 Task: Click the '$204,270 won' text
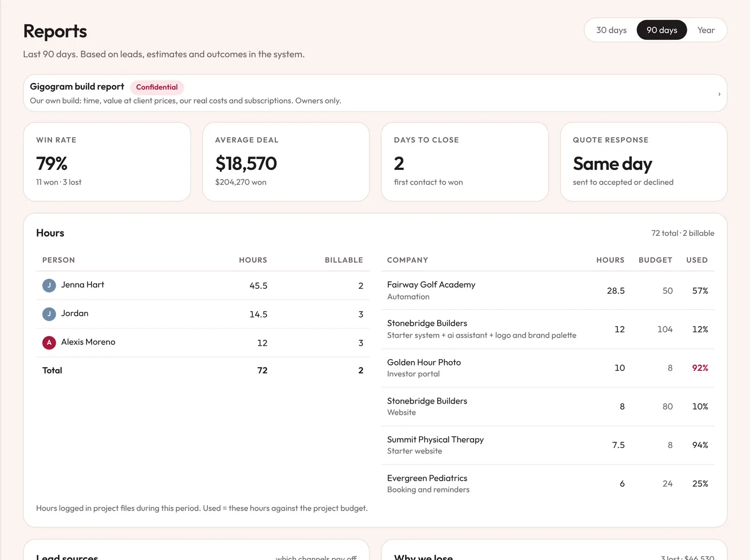click(x=241, y=182)
